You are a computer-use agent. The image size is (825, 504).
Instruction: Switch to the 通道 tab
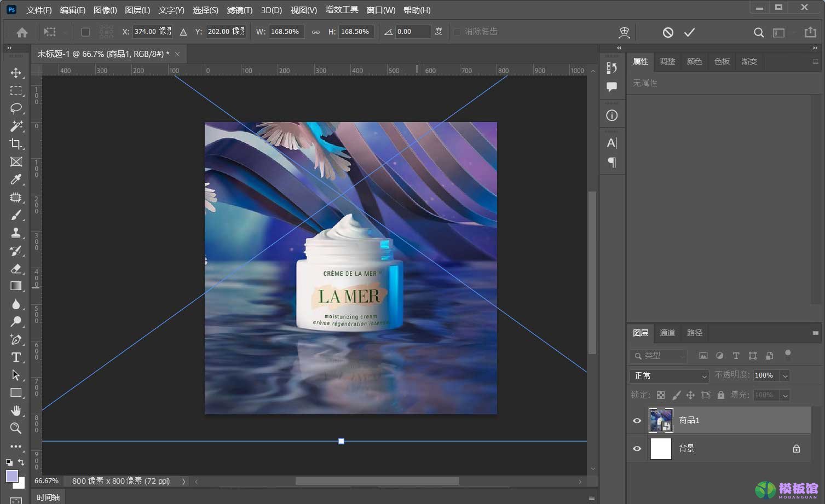pos(667,333)
